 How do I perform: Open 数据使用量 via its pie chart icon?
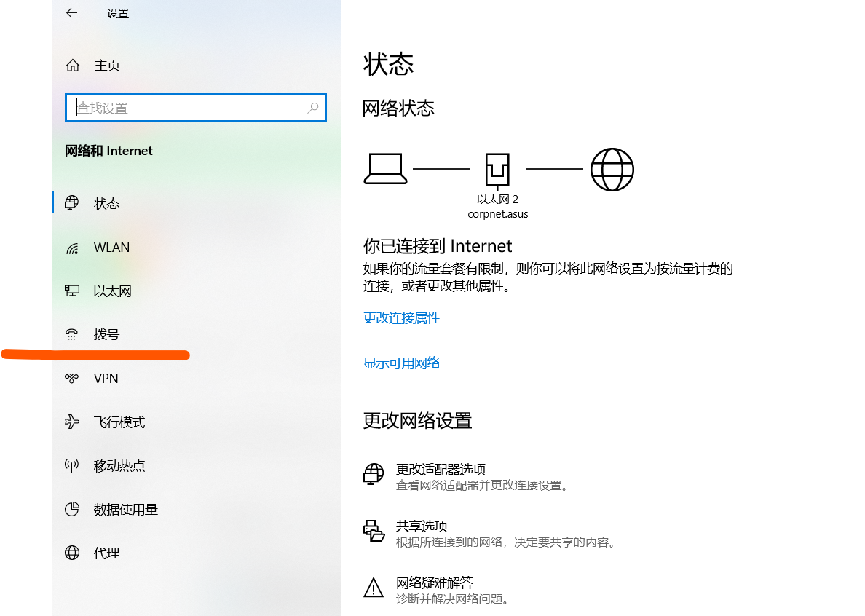click(x=71, y=509)
